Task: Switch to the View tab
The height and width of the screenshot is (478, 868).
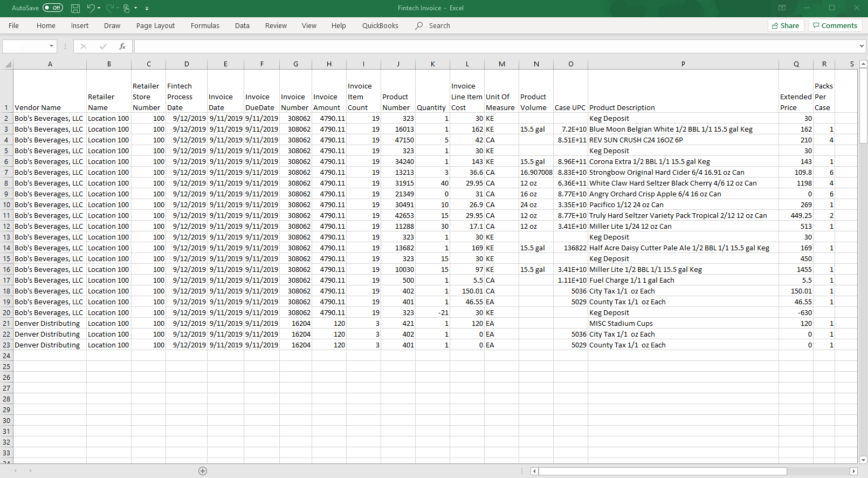Action: click(309, 25)
